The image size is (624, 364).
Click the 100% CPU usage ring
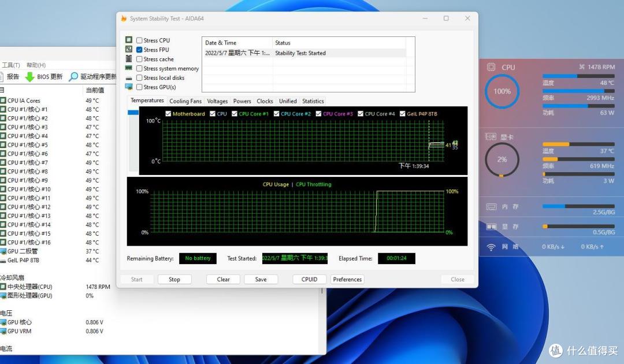(x=502, y=91)
